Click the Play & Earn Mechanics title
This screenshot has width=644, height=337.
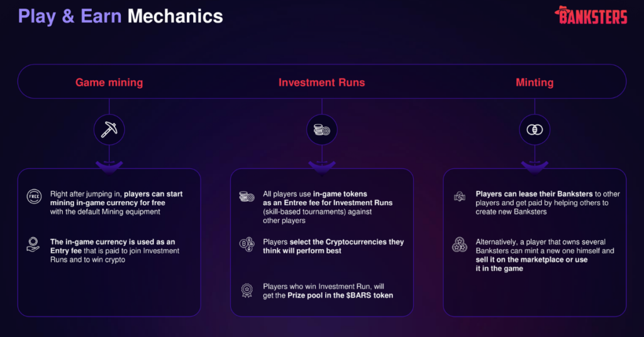(120, 16)
